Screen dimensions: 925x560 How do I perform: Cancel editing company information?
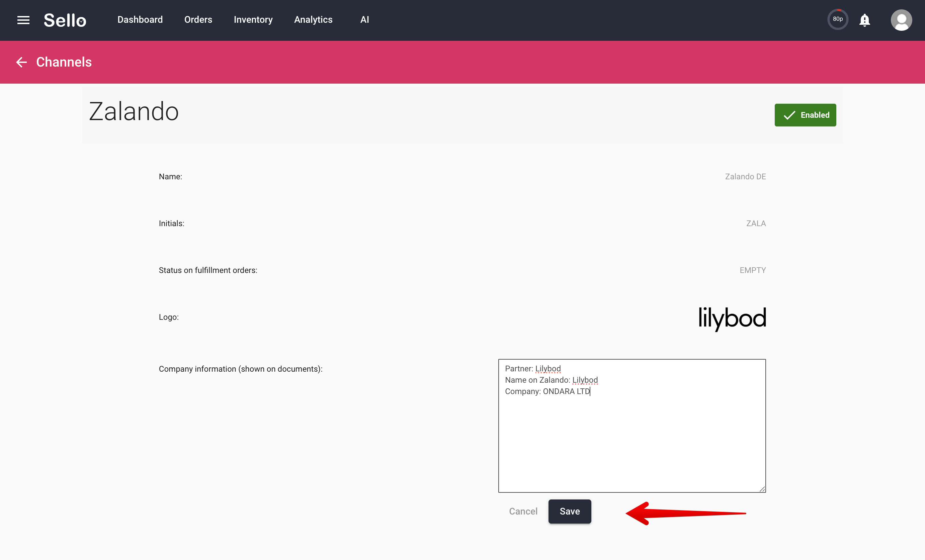(523, 511)
